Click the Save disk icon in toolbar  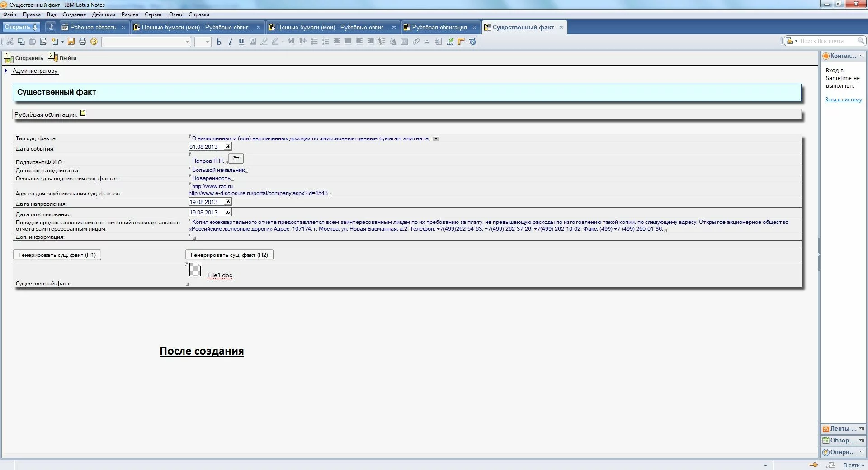tap(71, 42)
